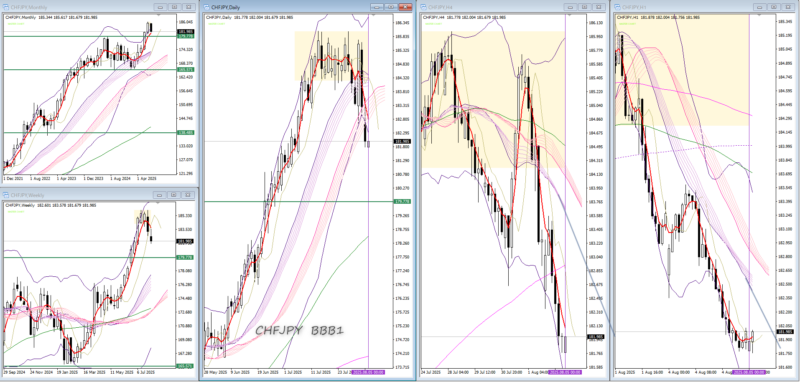
Task: Close the CHFJPY,H4 chart window
Action: tap(599, 7)
